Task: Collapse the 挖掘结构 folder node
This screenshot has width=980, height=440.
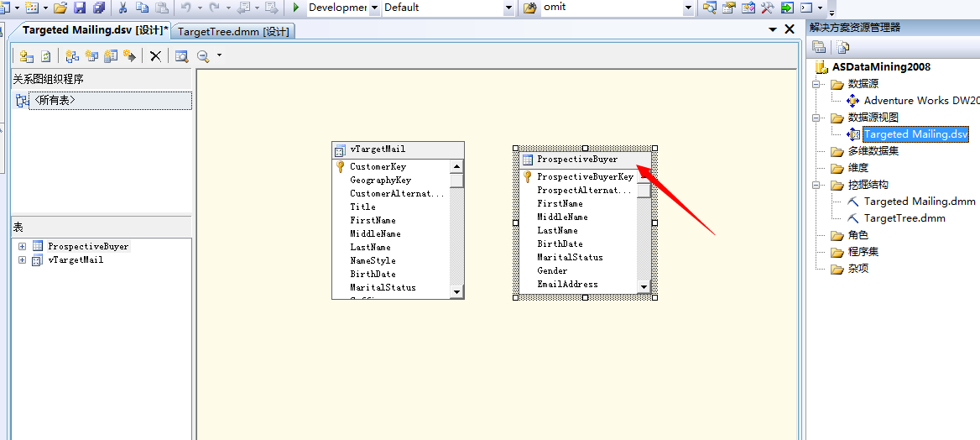Action: point(815,186)
